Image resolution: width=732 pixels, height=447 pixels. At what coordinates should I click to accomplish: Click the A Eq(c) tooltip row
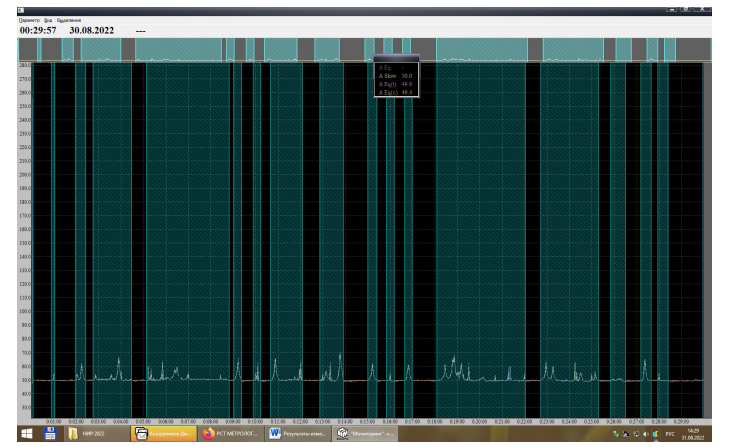tap(395, 92)
